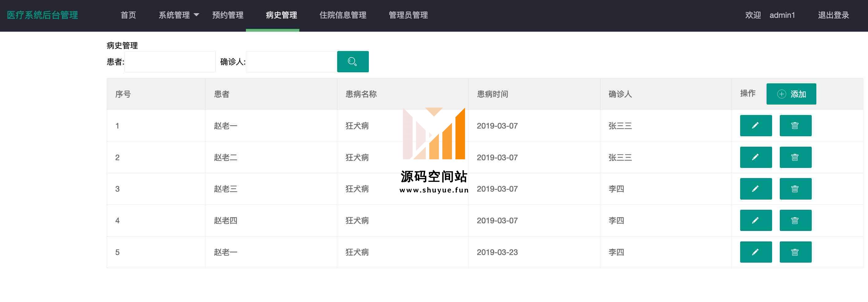The image size is (868, 302).
Task: Click patient name 赵老二
Action: pos(225,157)
